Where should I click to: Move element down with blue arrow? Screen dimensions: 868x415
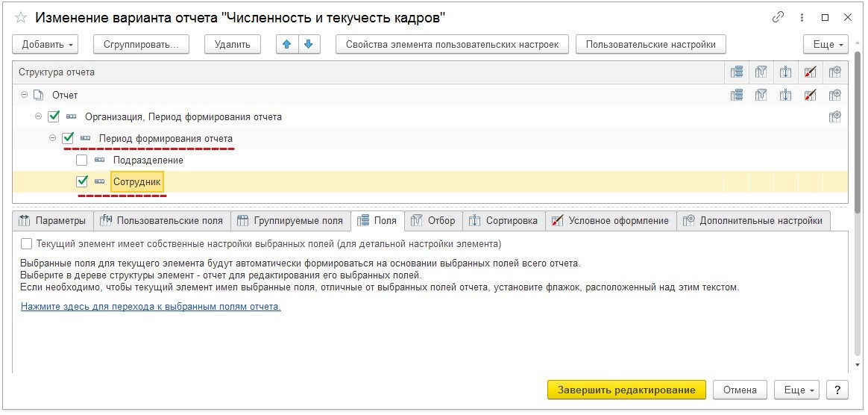pos(307,45)
